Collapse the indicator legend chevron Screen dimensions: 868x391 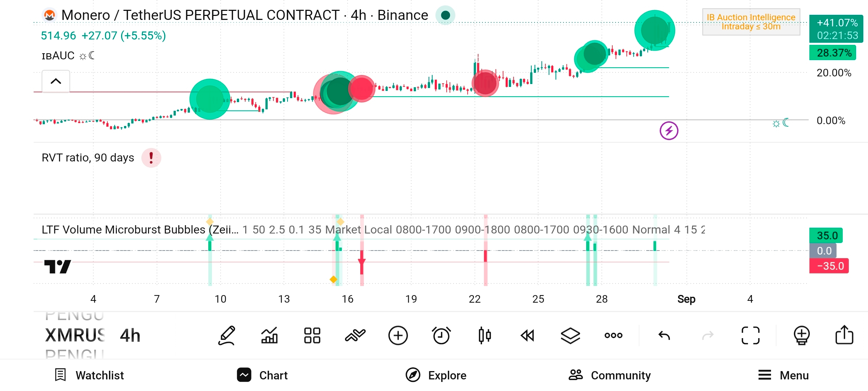coord(56,81)
